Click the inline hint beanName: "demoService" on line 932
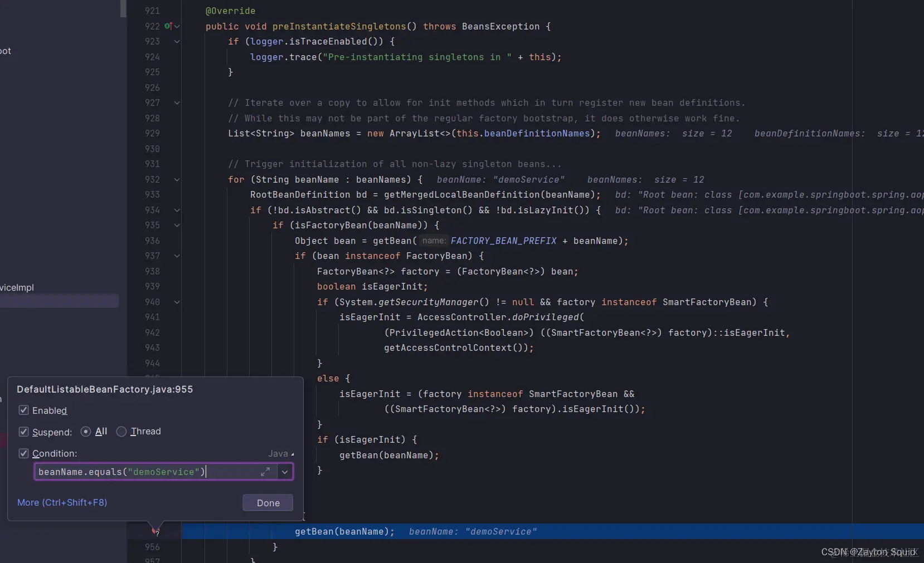924x563 pixels. point(500,179)
